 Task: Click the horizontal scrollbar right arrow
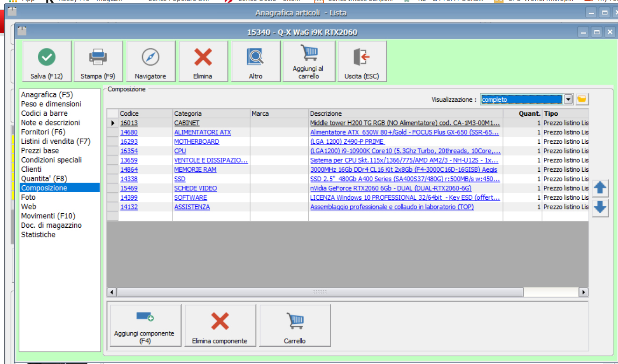point(583,292)
